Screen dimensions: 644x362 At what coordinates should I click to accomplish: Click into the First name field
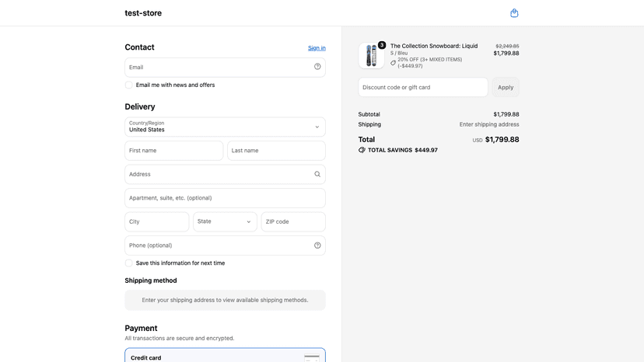click(174, 151)
